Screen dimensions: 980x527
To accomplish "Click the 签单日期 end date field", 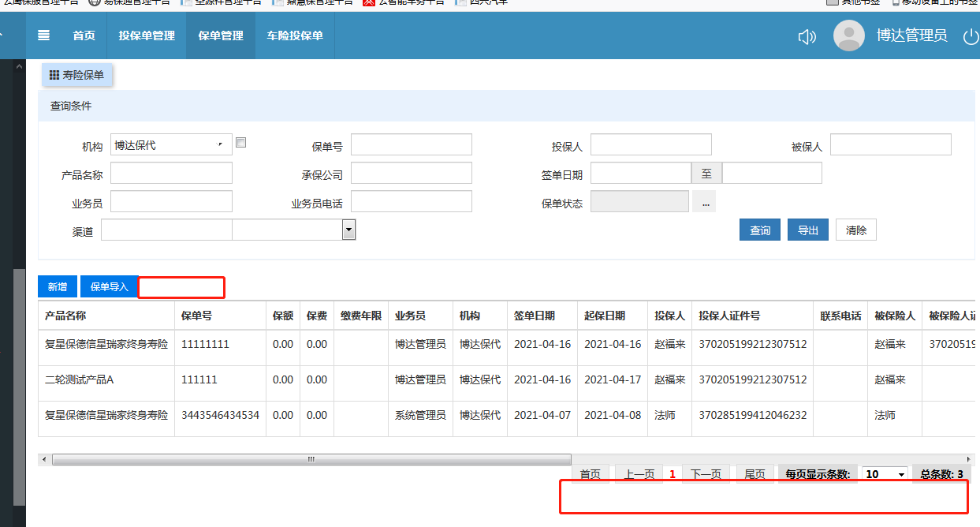I will 772,173.
